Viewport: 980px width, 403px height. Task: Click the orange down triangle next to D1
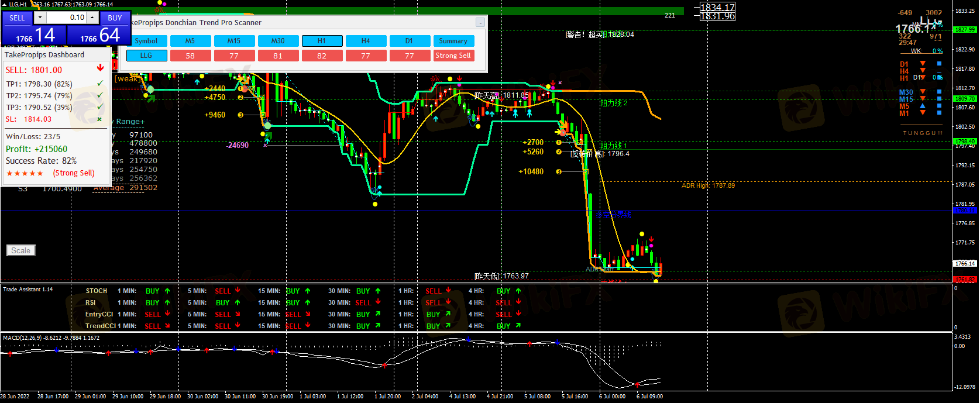pos(923,64)
